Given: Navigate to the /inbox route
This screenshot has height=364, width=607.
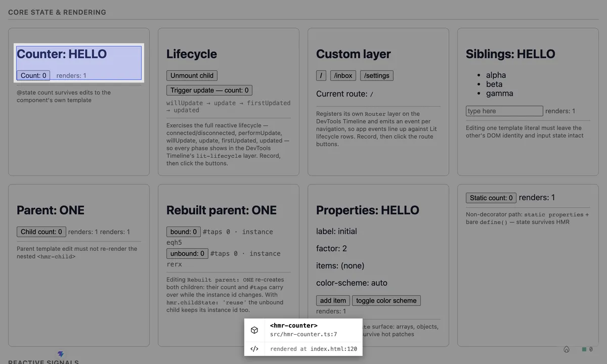Looking at the screenshot, I should (343, 75).
